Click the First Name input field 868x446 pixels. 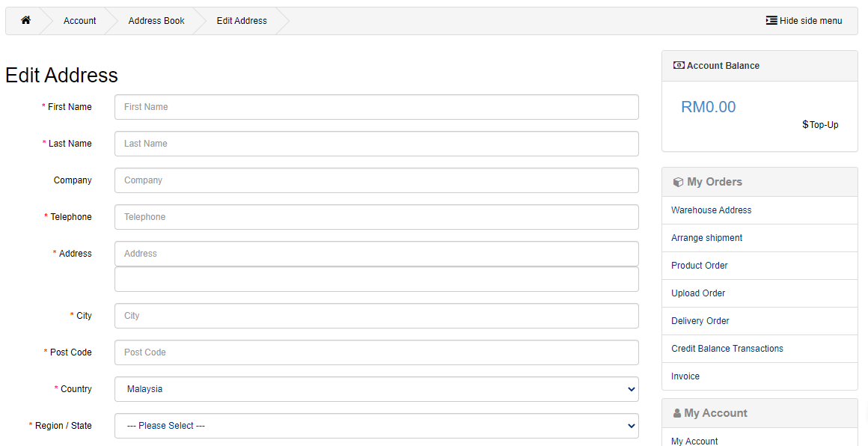376,107
